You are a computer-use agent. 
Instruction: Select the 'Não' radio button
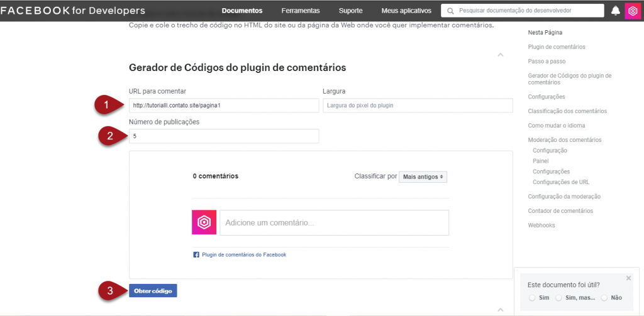coord(604,298)
